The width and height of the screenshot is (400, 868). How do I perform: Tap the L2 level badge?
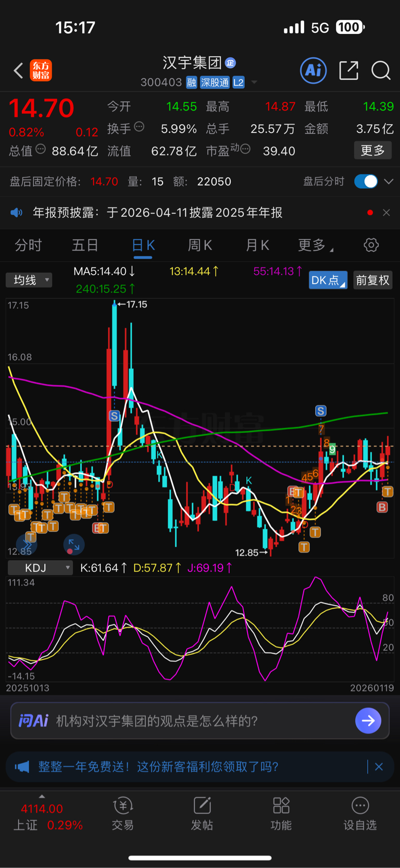[239, 82]
